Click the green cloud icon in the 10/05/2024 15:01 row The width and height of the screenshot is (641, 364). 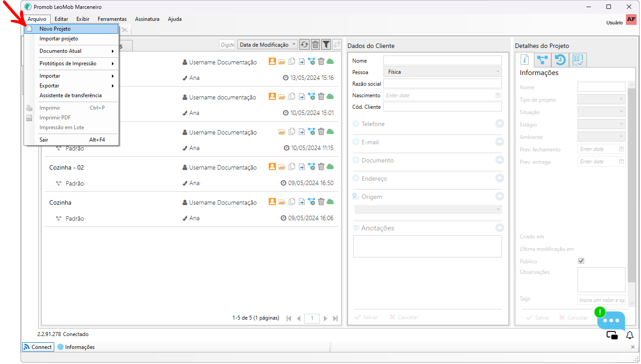(330, 97)
